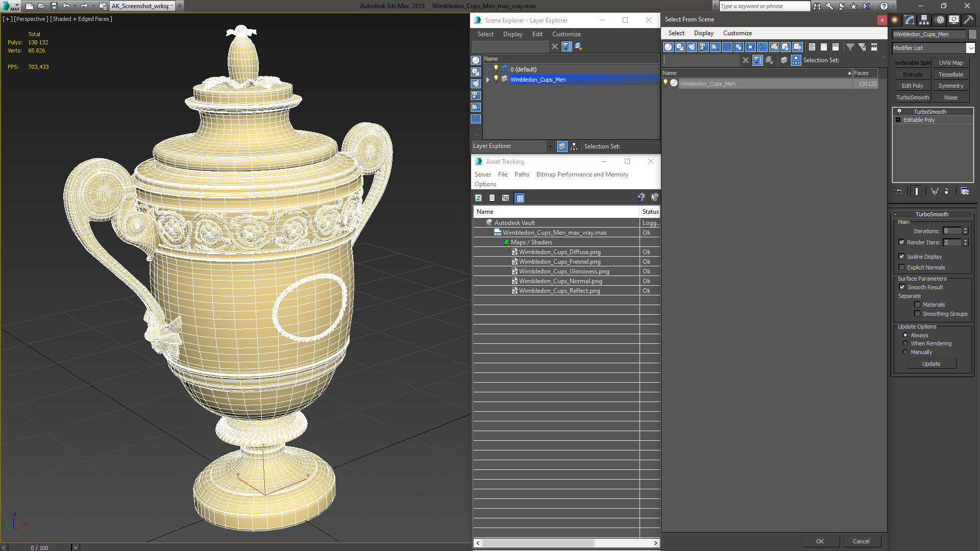Select the Always update radio option
980x551 pixels.
coord(905,335)
